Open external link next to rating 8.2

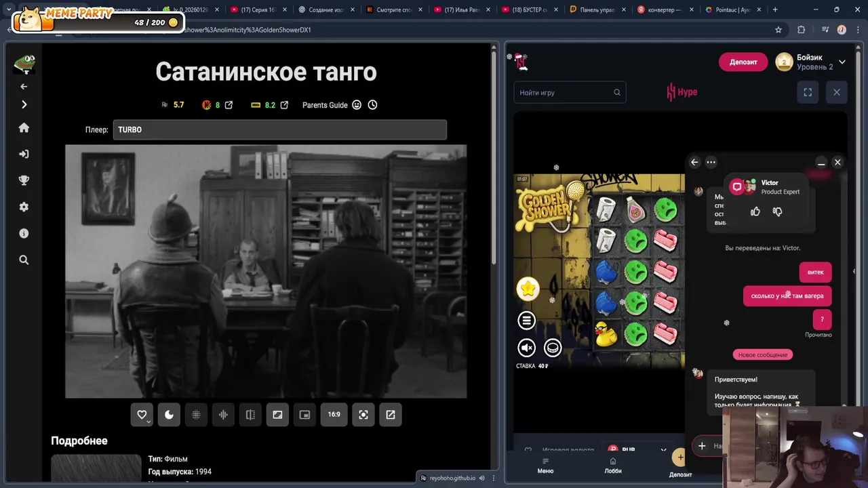pos(284,105)
